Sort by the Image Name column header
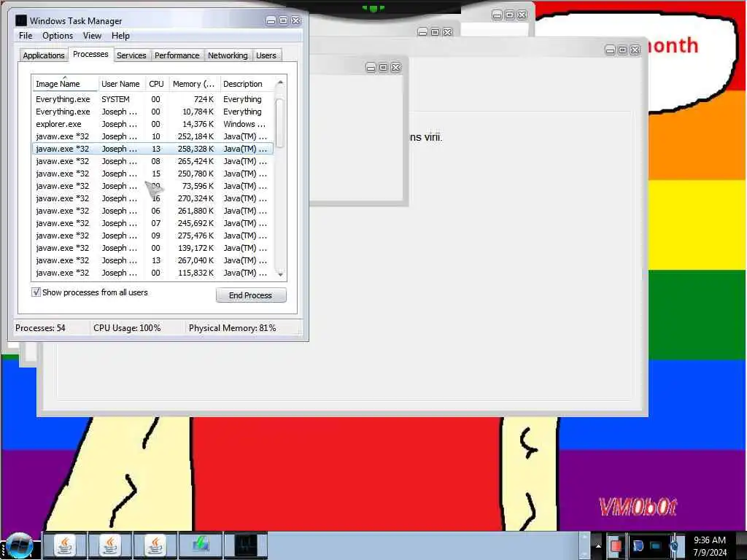Image resolution: width=747 pixels, height=560 pixels. point(65,84)
